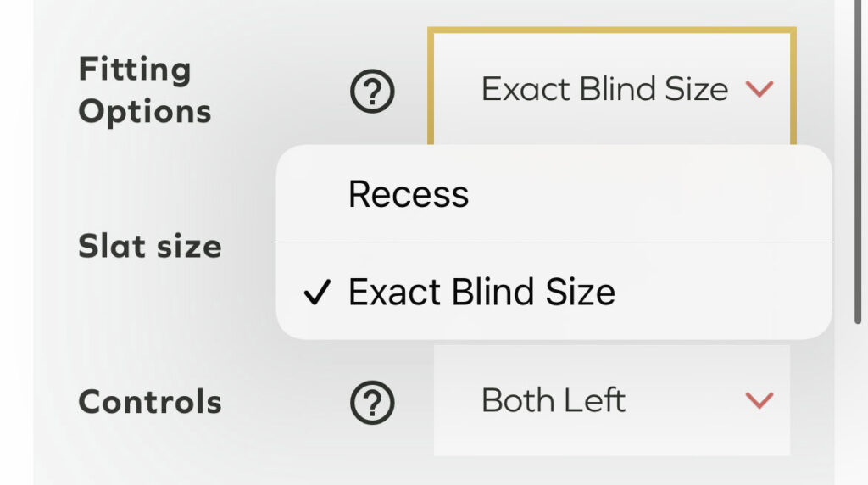Click the help icon beside Fitting Options
Screen dimensions: 868x485
372,92
